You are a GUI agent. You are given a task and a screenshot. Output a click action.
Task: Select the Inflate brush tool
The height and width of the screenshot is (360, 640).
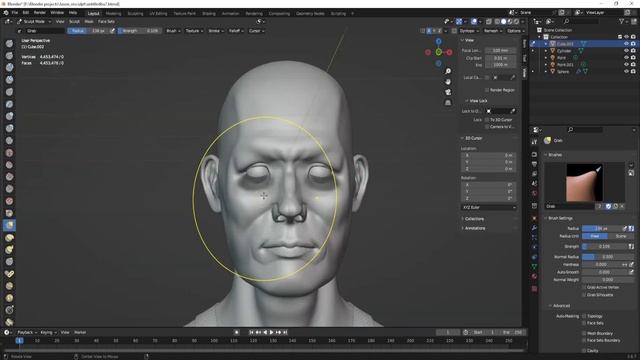[9, 116]
